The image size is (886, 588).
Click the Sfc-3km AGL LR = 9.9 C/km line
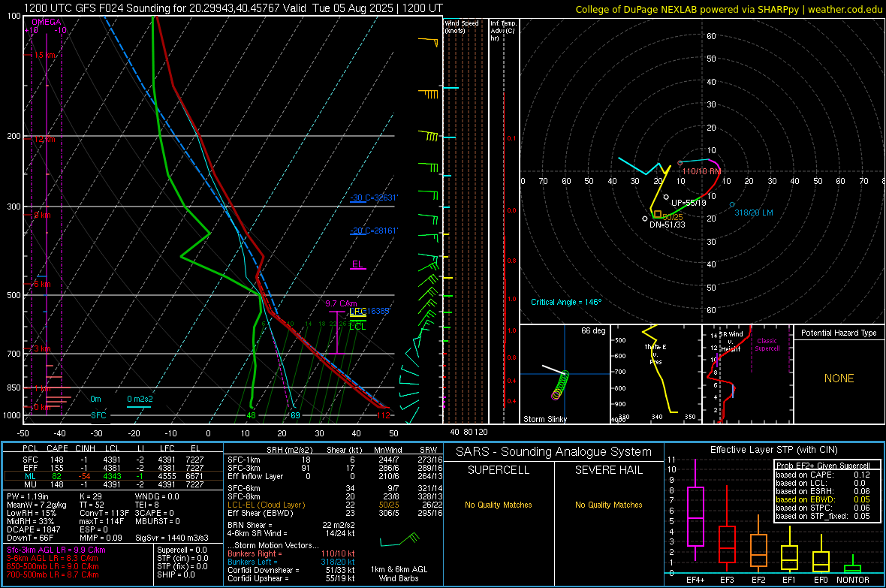56,550
